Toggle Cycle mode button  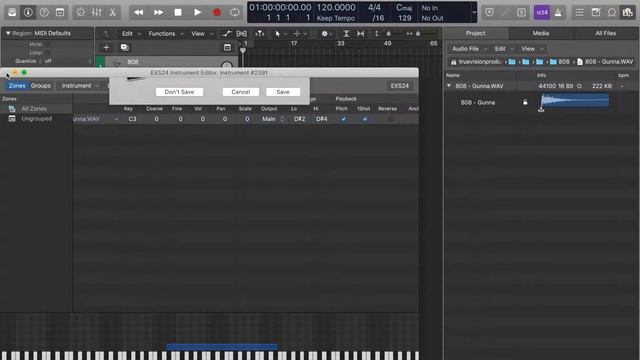235,12
